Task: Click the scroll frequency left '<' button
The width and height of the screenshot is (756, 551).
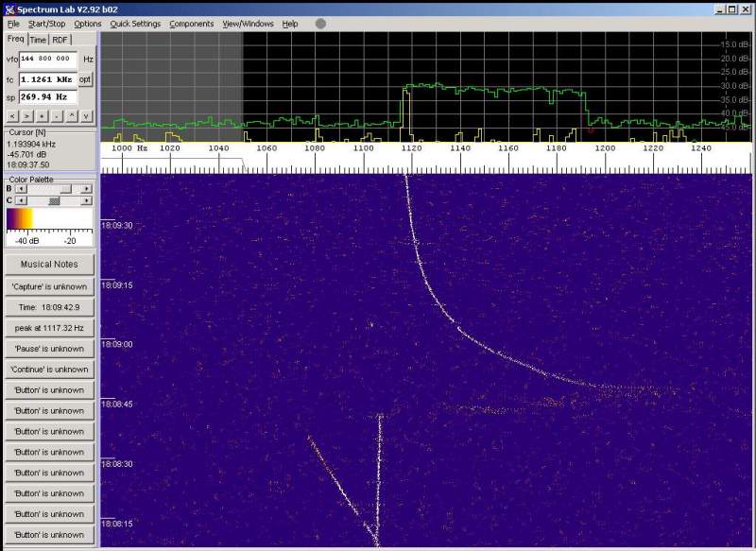Action: click(x=12, y=115)
